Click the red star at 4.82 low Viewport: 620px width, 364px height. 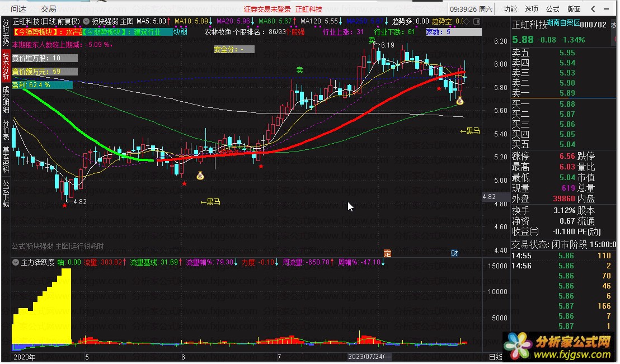64,205
